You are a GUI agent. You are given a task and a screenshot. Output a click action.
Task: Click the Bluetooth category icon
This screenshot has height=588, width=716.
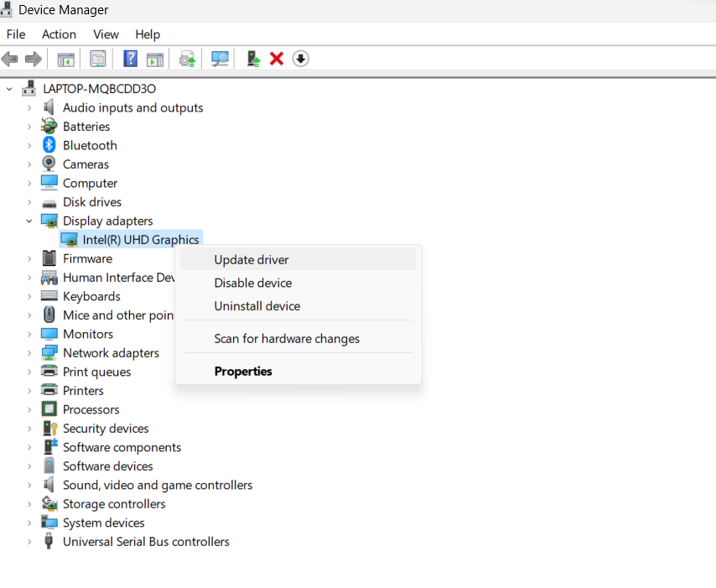pyautogui.click(x=49, y=145)
